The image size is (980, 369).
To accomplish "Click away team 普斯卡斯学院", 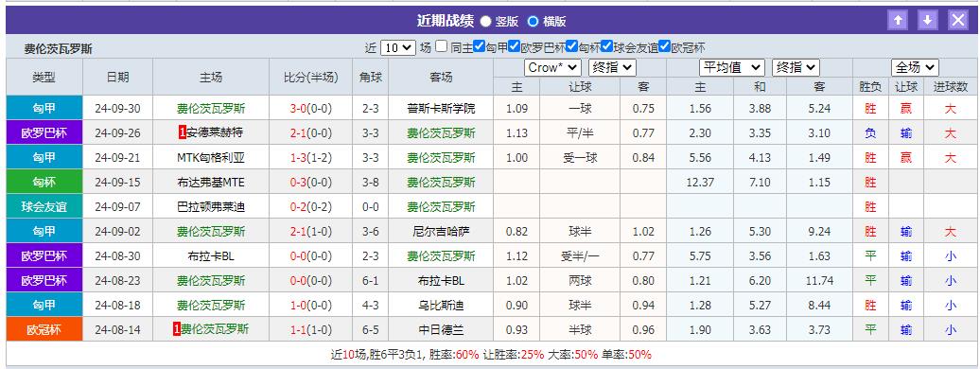I will click(441, 108).
